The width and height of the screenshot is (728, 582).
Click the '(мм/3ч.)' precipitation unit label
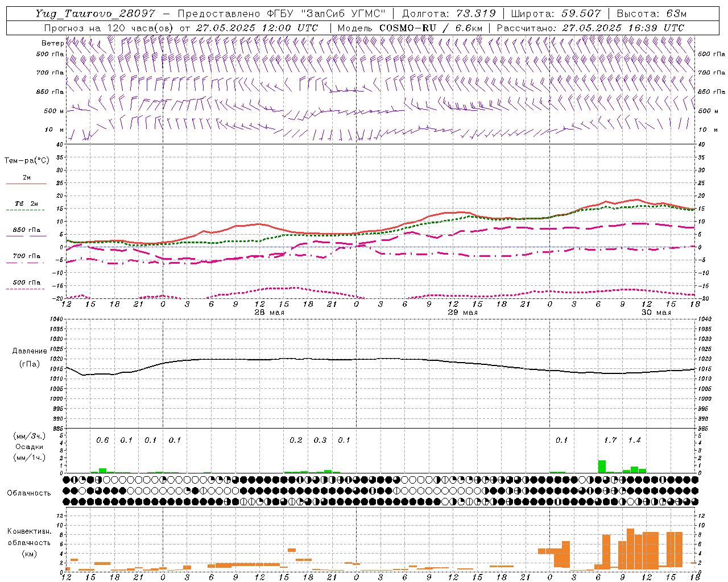pos(29,436)
